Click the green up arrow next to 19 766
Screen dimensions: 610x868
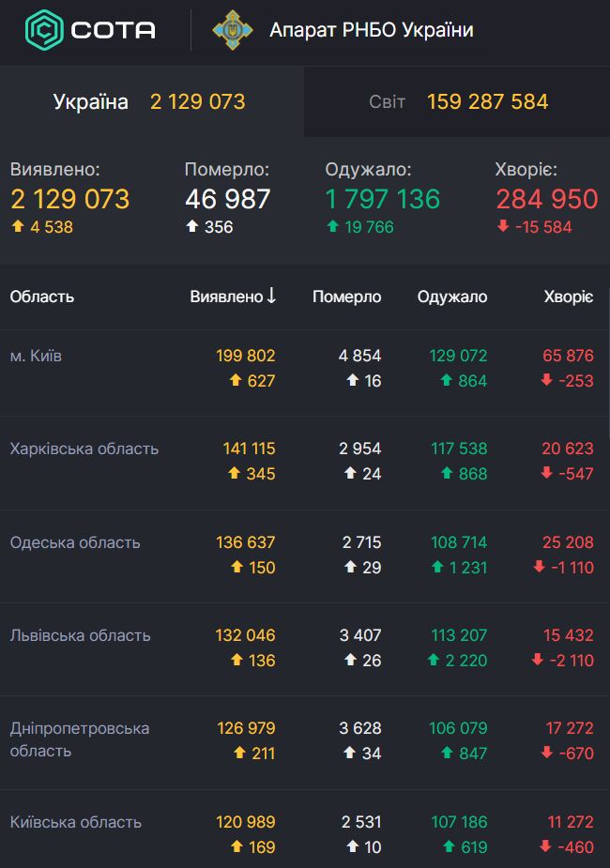(x=332, y=227)
